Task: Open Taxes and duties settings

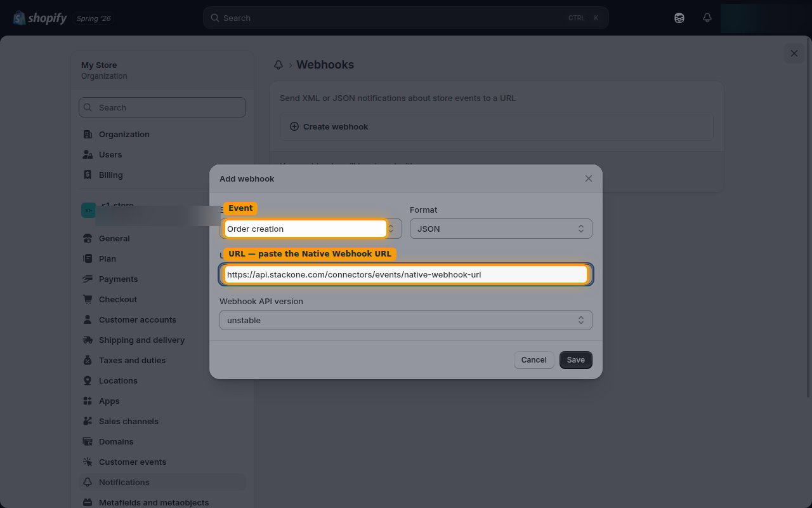Action: (x=162, y=360)
